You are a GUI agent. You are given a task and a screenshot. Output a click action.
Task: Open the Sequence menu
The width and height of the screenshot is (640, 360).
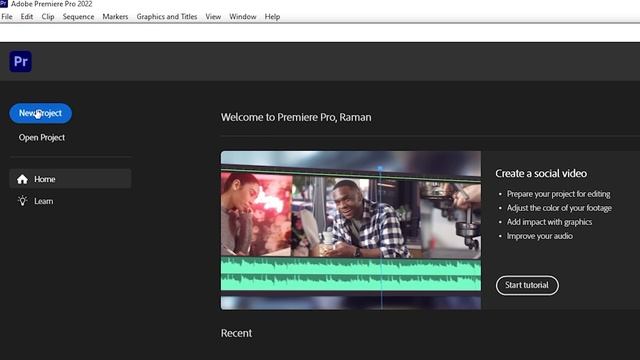click(x=78, y=17)
